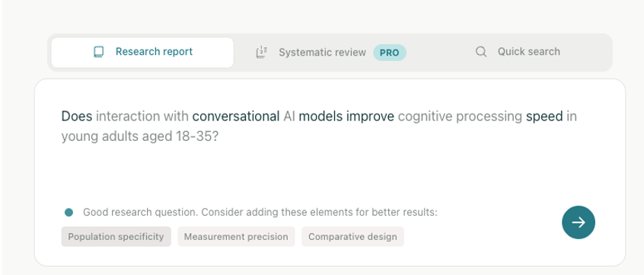Screen dimensions: 644x275
Task: Select the Measurement precision suggestion chip
Action: pyautogui.click(x=236, y=237)
